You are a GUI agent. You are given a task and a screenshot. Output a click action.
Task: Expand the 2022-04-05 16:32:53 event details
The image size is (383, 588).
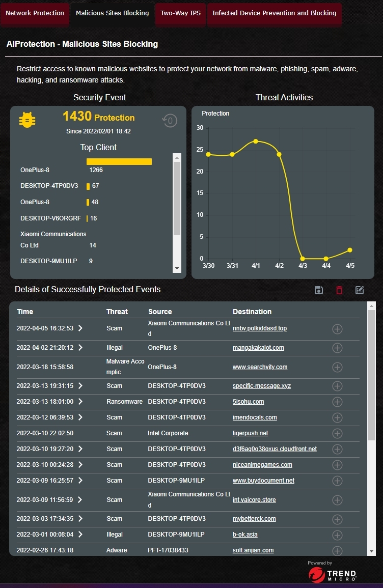[80, 328]
